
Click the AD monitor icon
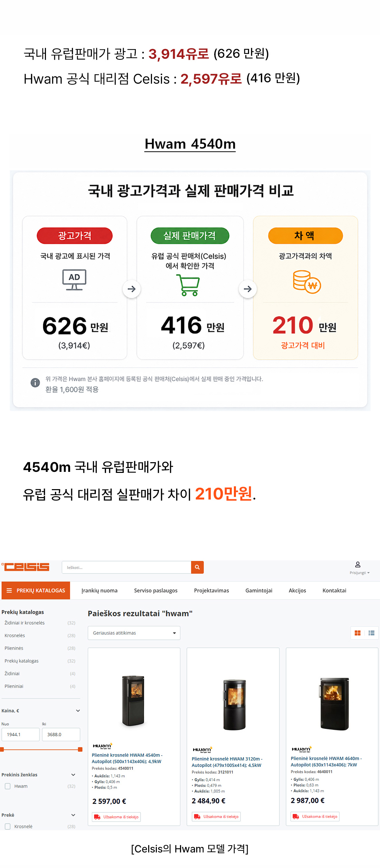74,280
